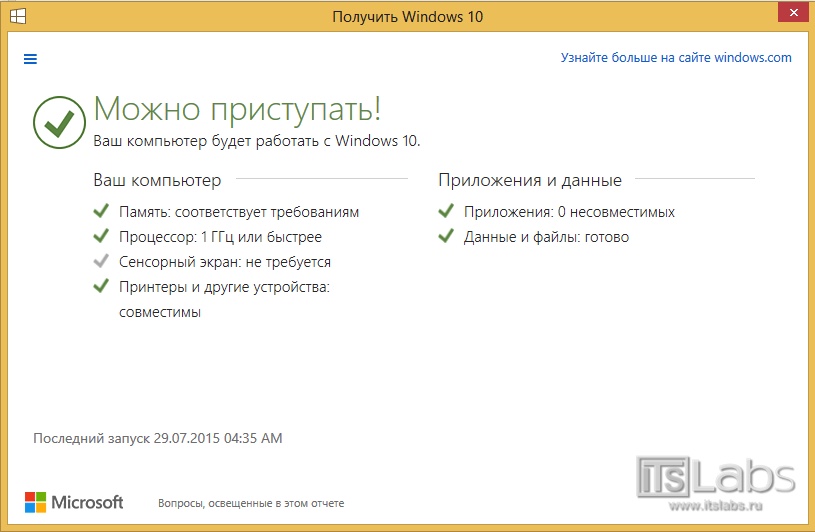Click the 'Получить Windows 10' window title

point(408,17)
